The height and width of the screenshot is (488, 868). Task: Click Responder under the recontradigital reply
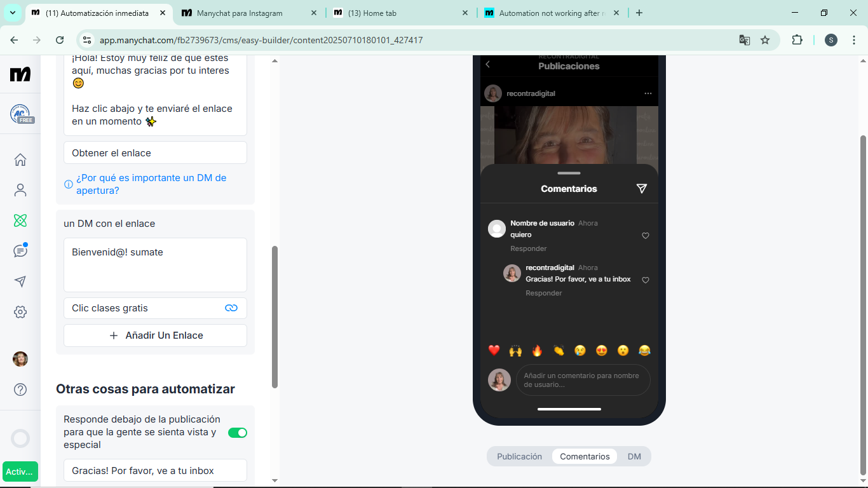[544, 293]
